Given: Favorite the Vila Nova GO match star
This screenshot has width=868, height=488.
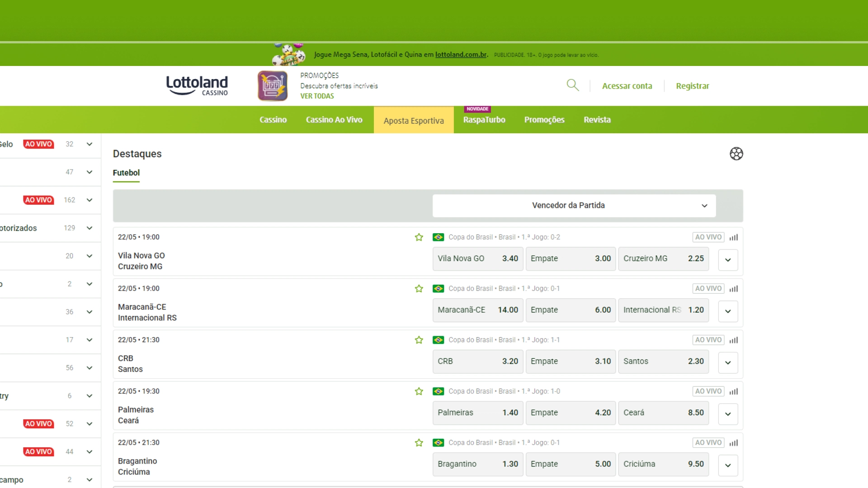Looking at the screenshot, I should click(x=419, y=237).
